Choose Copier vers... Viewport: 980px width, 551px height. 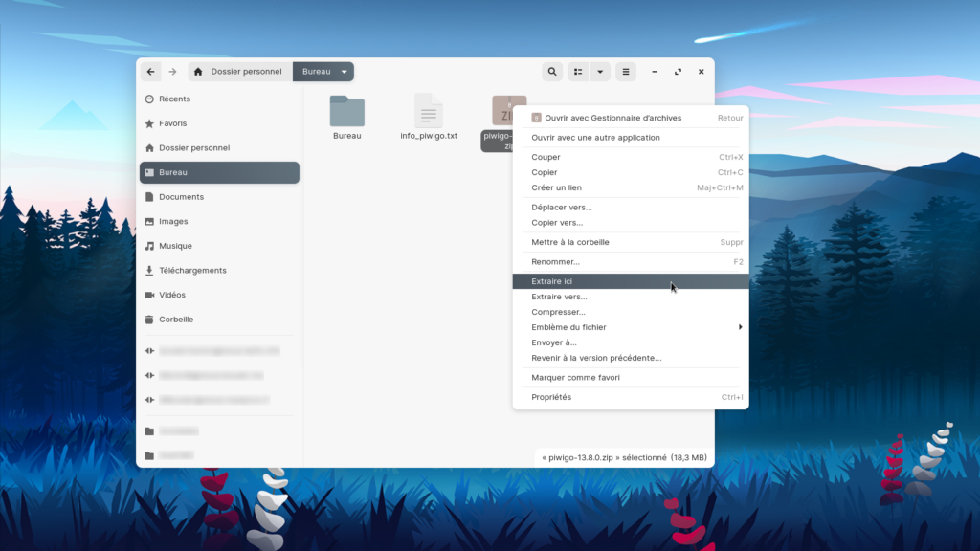[631, 223]
